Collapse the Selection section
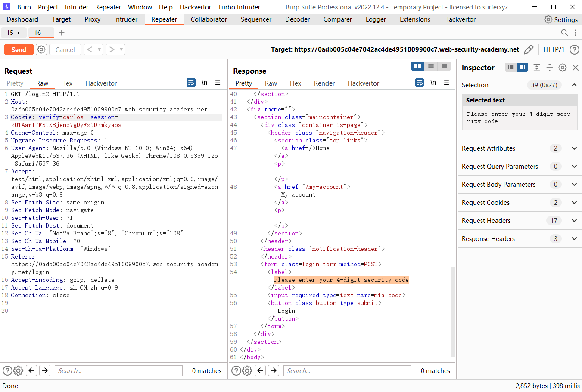The height and width of the screenshot is (392, 582). [574, 85]
